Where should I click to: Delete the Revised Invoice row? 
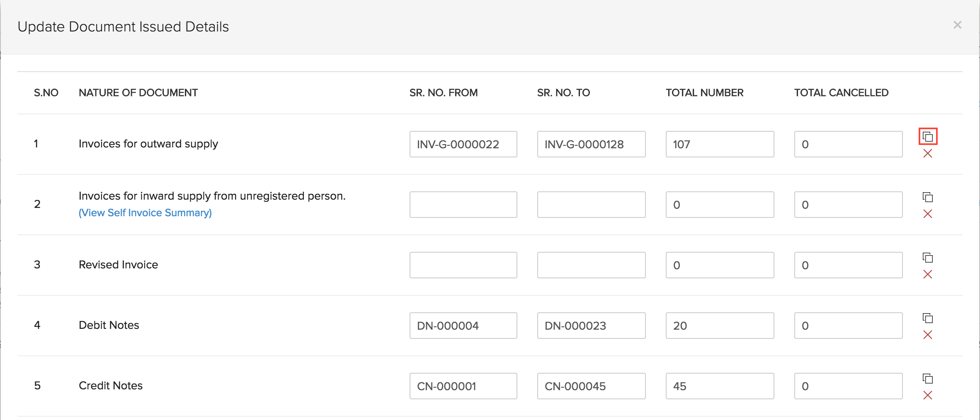[x=928, y=275]
